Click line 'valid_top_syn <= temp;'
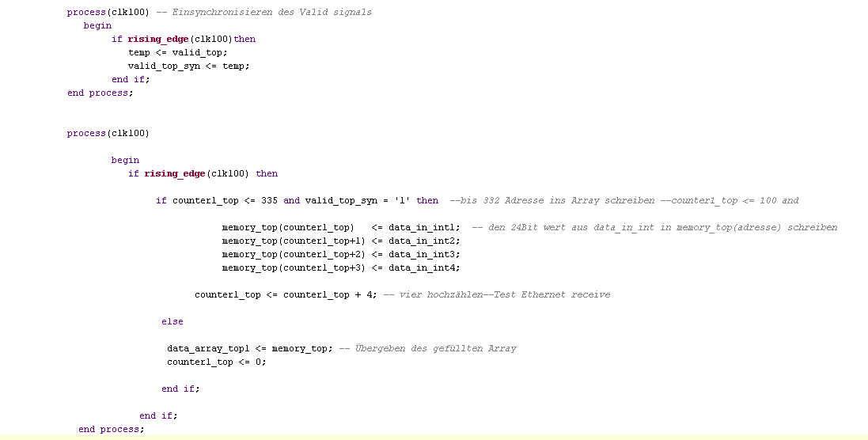 click(189, 66)
